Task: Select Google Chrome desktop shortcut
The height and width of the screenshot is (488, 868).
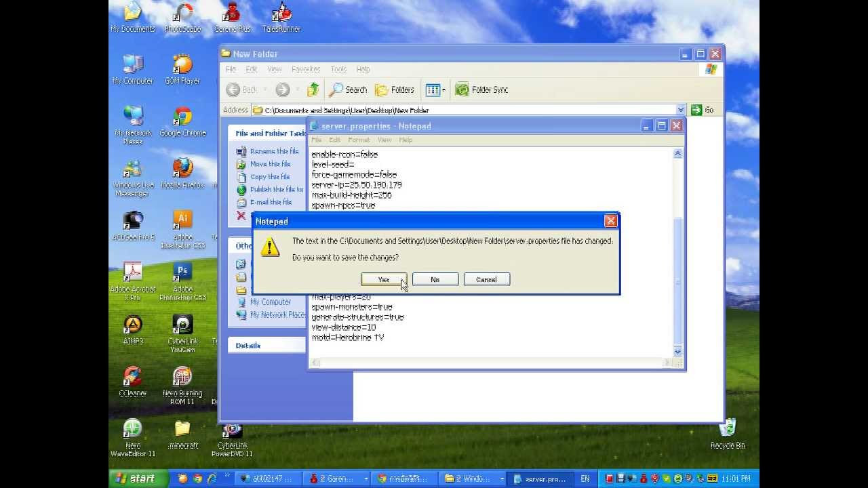Action: 182,122
